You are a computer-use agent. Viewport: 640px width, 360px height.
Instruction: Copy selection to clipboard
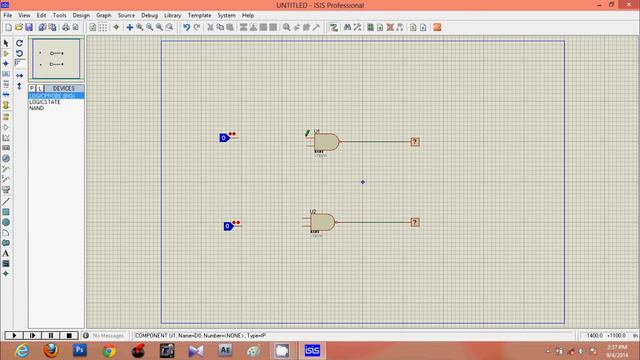220,27
